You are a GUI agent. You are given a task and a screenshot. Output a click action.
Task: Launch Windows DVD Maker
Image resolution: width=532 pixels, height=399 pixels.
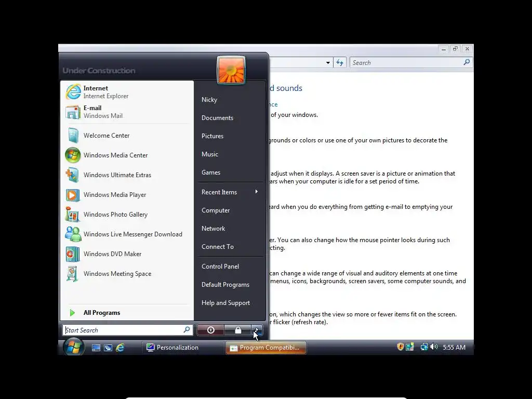point(126,254)
